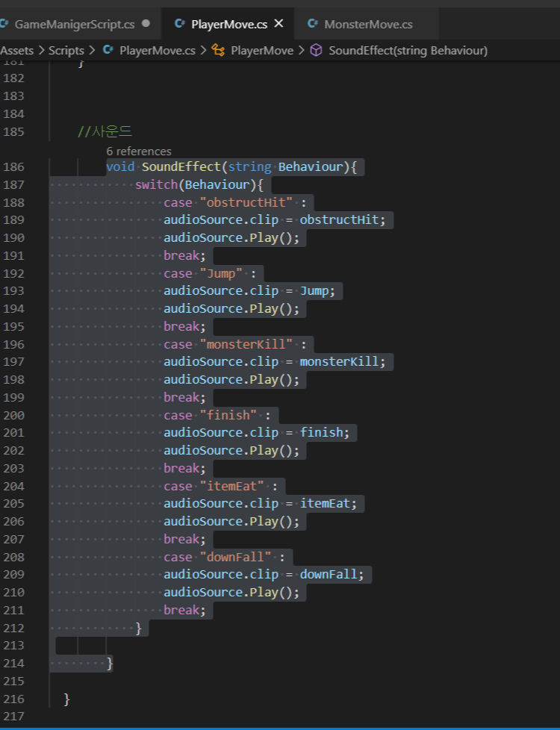This screenshot has width=560, height=730.
Task: Click the class symbol icon in breadcrumb
Action: [218, 50]
